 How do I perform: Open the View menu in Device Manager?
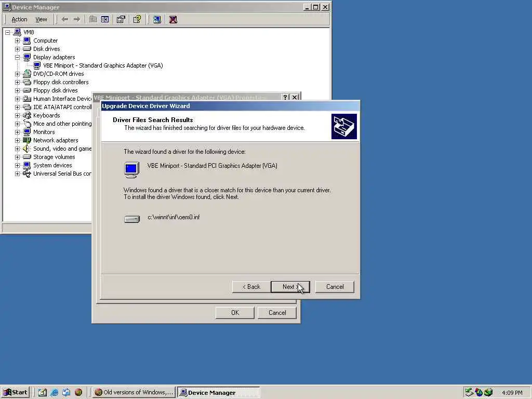(41, 19)
